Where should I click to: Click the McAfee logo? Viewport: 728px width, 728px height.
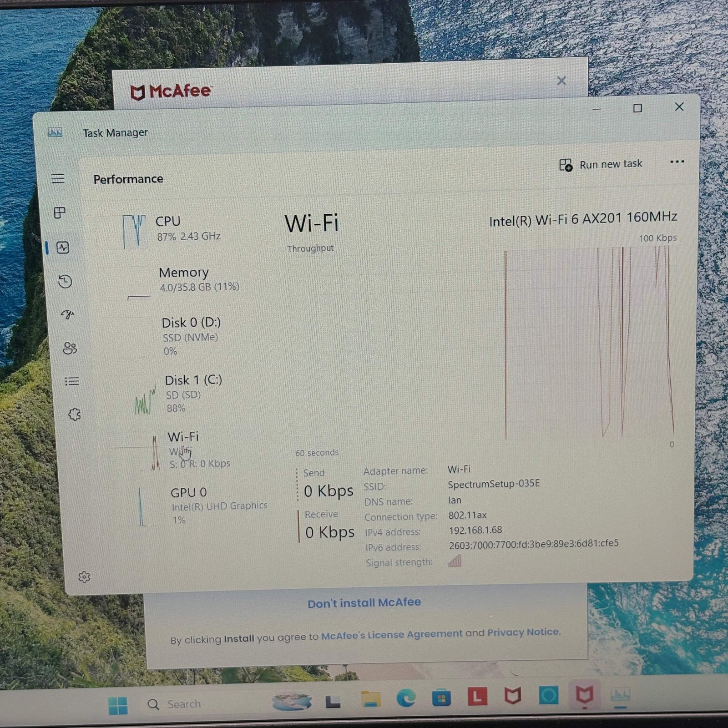tap(171, 91)
